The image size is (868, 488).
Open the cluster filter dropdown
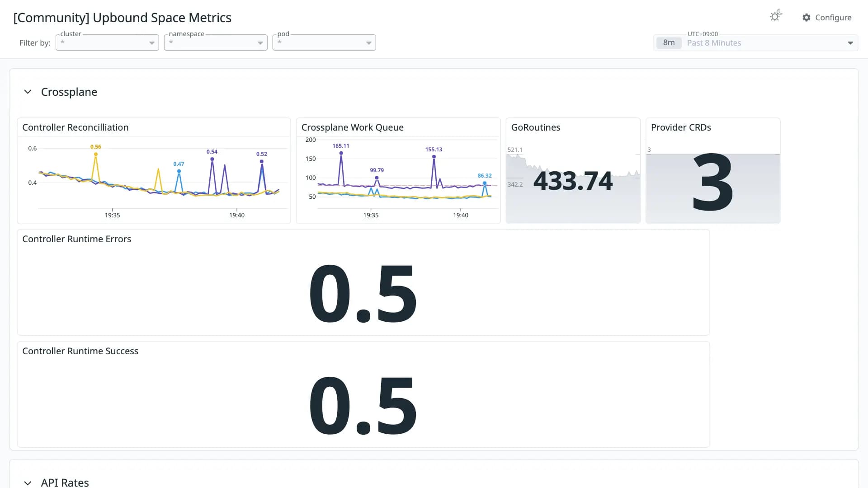point(107,42)
